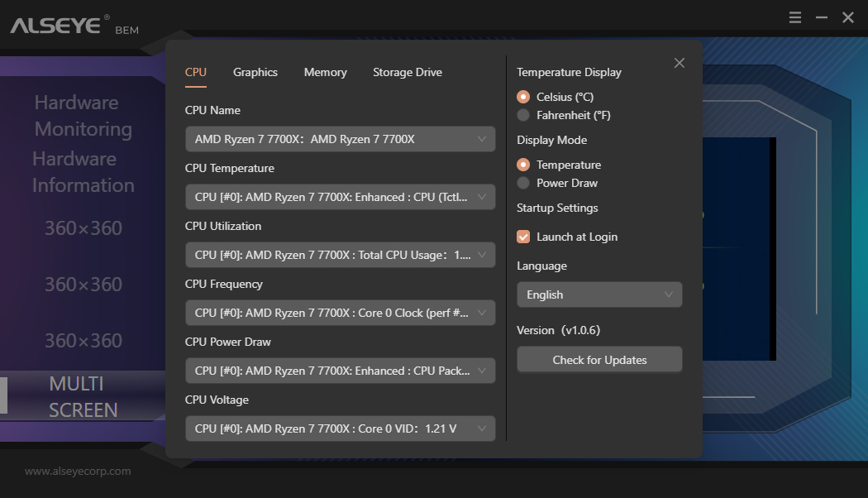Open the CPU Utilization dropdown

pyautogui.click(x=340, y=255)
